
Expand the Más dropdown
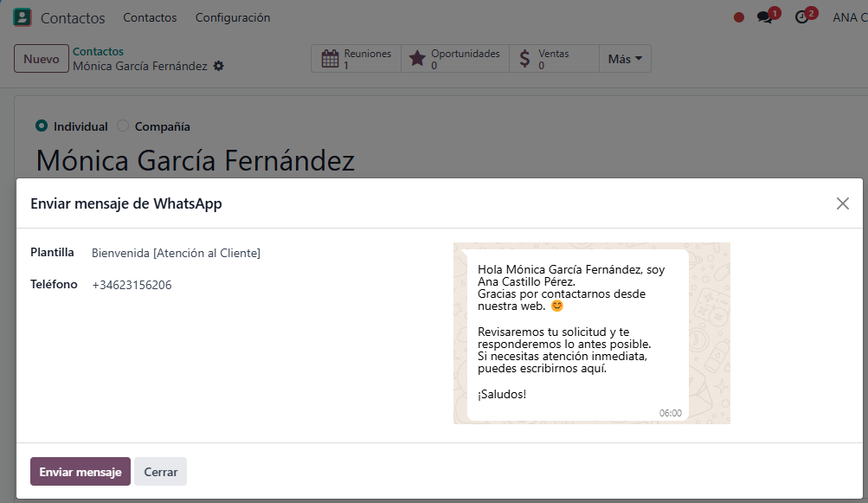(x=625, y=59)
